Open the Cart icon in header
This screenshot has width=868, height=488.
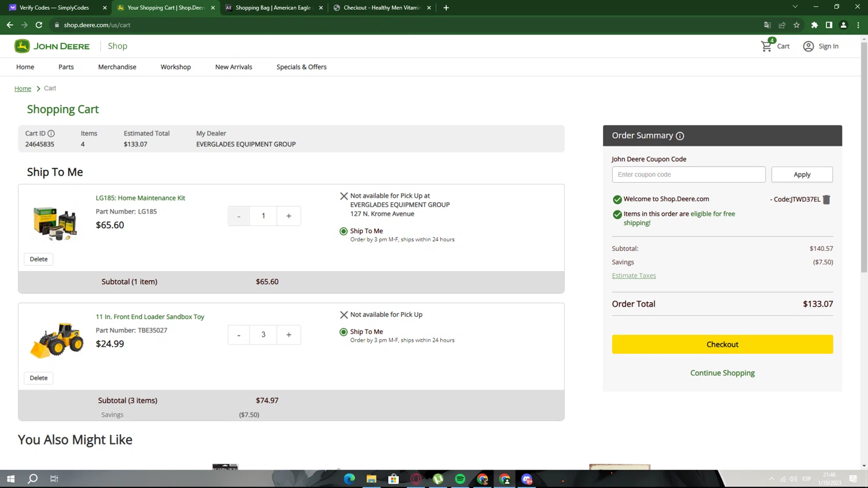click(767, 45)
